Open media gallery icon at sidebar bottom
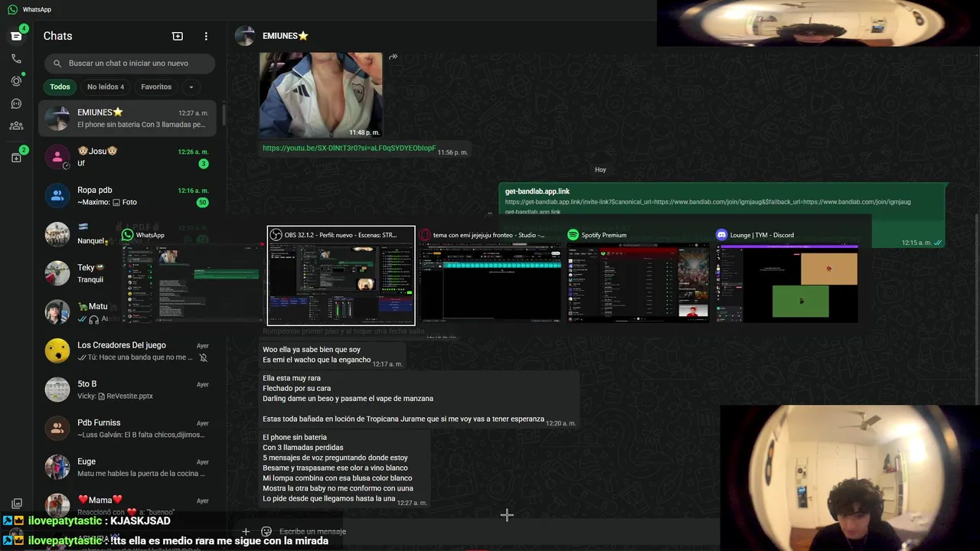Image resolution: width=980 pixels, height=551 pixels. point(16,504)
